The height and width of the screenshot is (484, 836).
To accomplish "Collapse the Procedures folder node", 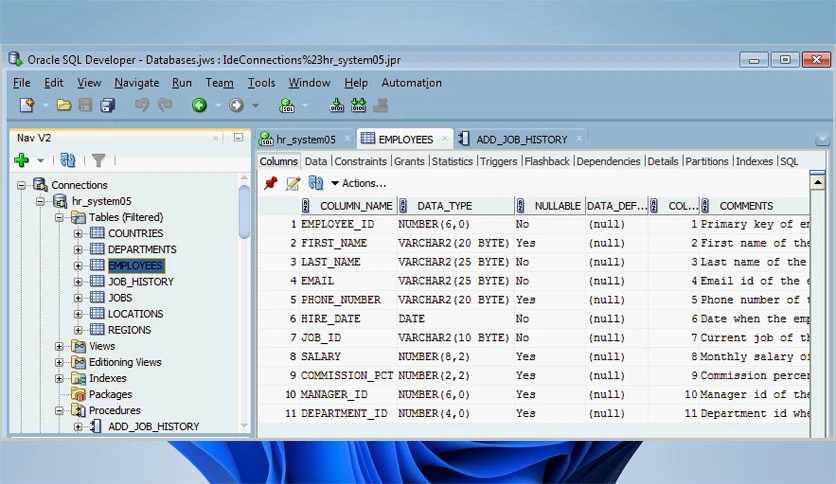I will pyautogui.click(x=59, y=410).
